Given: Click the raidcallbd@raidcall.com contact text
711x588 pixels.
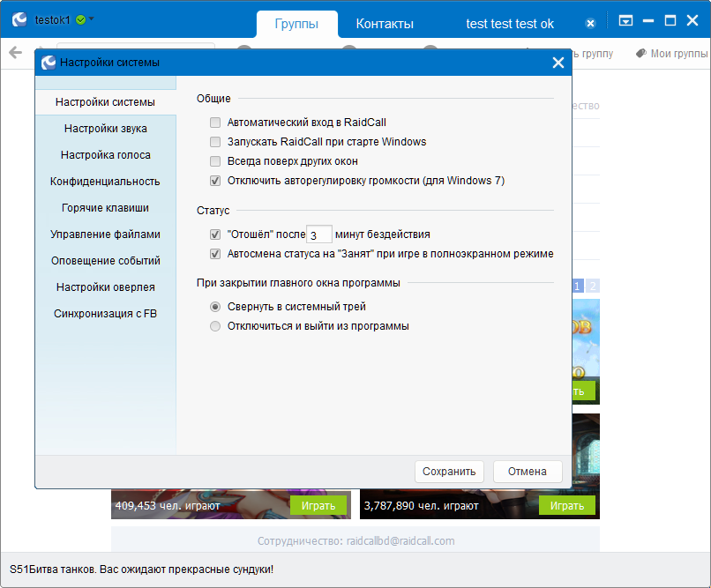Looking at the screenshot, I should [x=400, y=541].
